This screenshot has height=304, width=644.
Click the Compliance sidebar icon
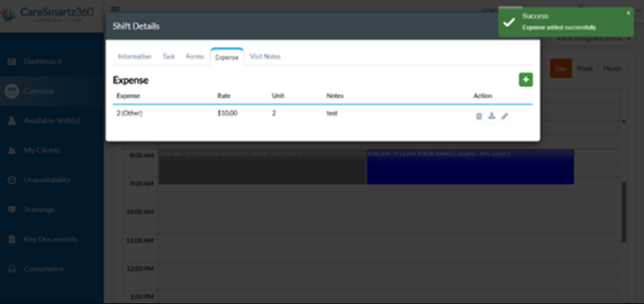point(12,269)
